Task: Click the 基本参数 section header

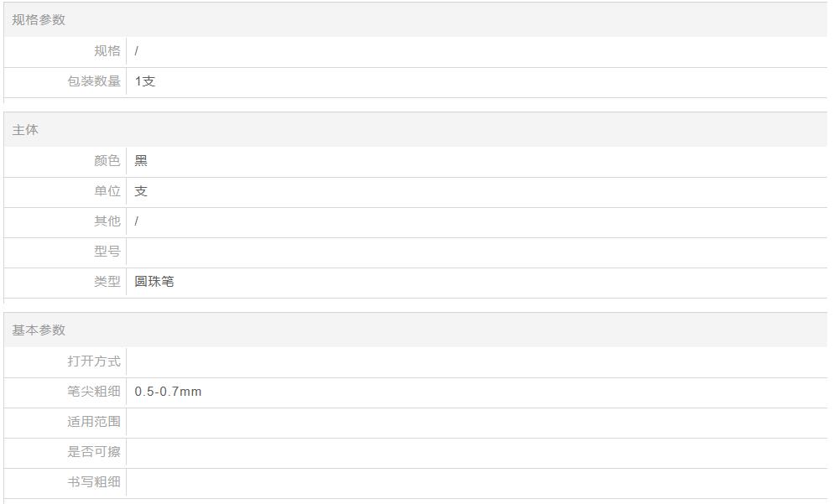Action: point(39,330)
